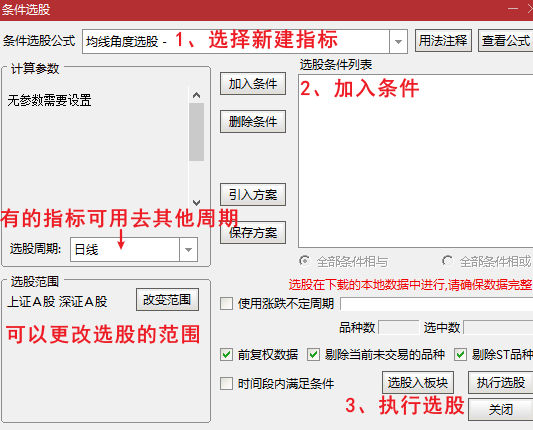Click the 保存方案 button

253,233
